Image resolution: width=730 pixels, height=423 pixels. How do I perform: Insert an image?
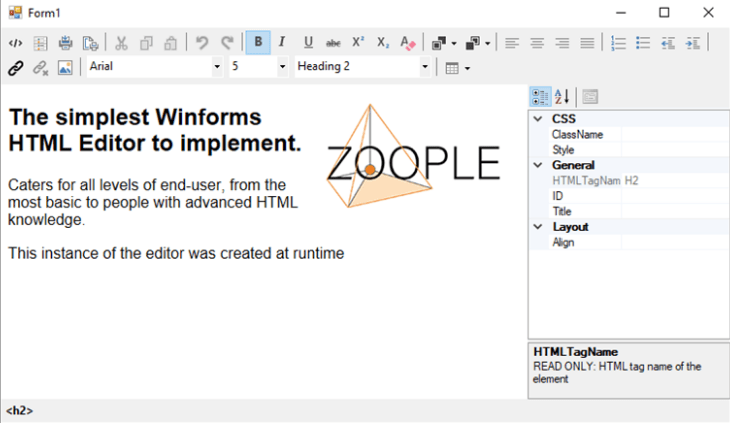65,68
